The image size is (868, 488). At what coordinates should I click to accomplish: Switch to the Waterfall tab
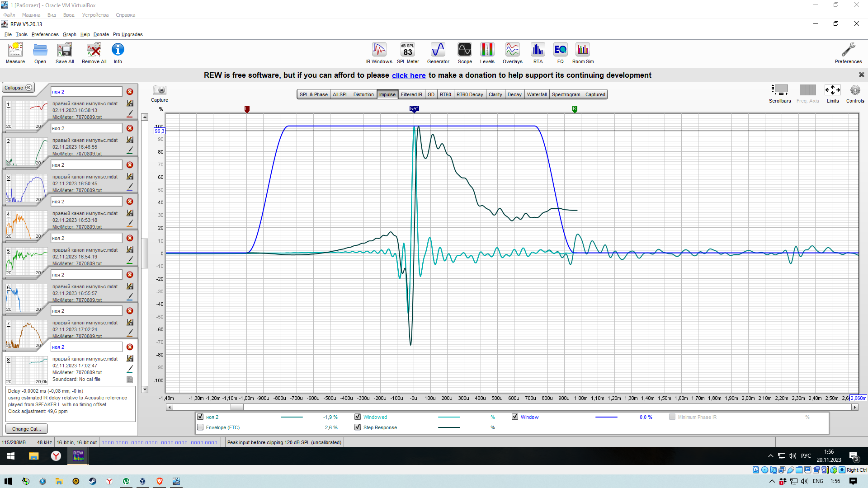pyautogui.click(x=537, y=94)
